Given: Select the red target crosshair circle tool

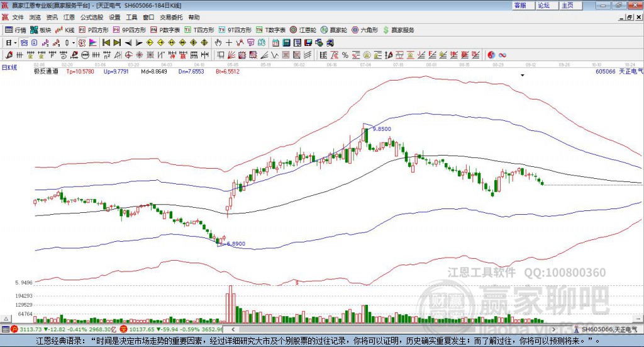Looking at the screenshot, I should point(128,55).
